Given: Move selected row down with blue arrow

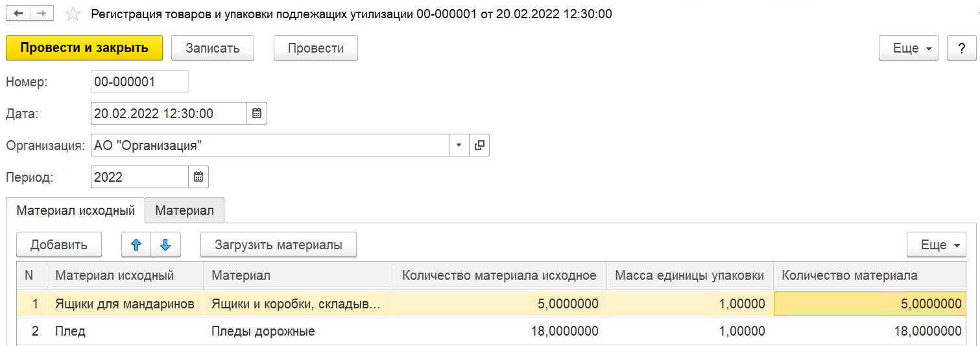Looking at the screenshot, I should click(165, 245).
